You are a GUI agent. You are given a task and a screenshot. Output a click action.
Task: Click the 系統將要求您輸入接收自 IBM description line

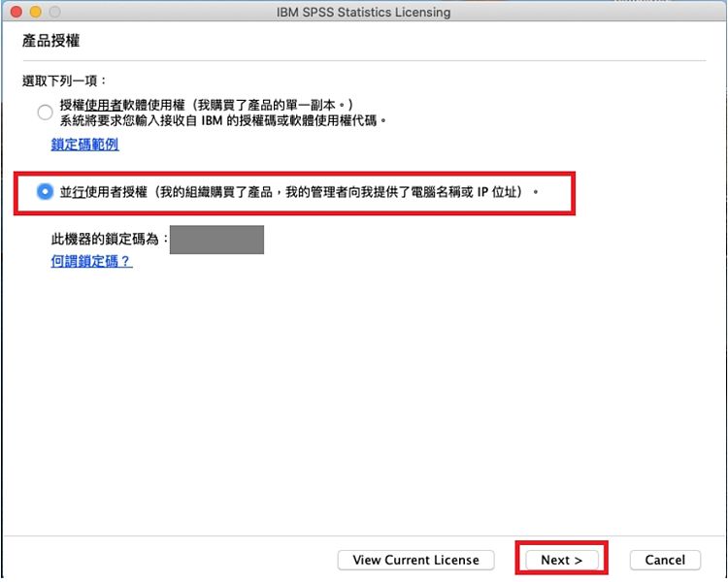point(223,121)
